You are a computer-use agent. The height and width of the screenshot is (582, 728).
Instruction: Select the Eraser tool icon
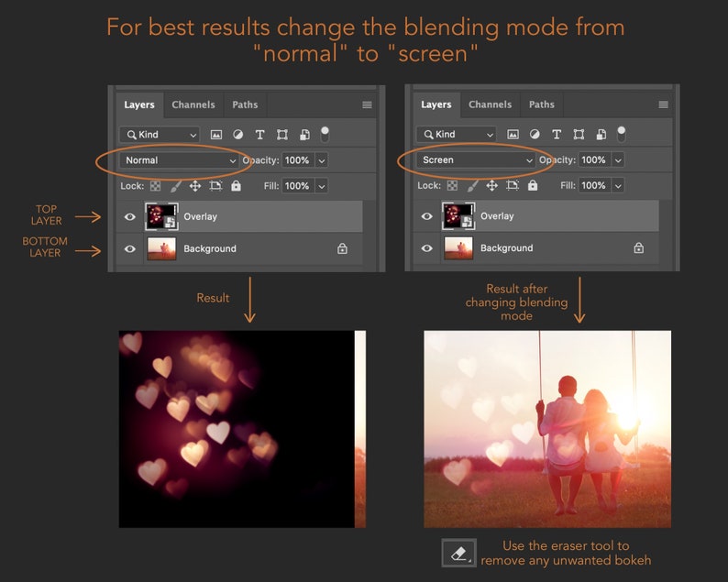pyautogui.click(x=458, y=553)
